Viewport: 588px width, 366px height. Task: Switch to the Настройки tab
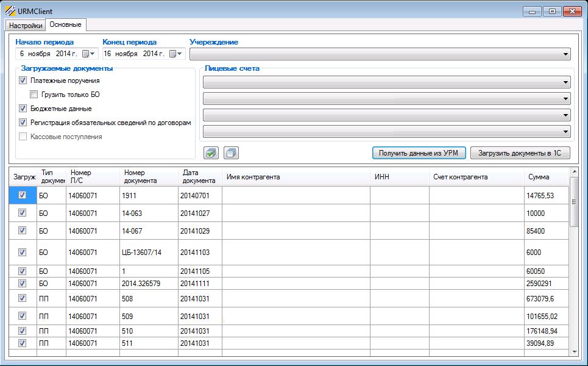pos(26,26)
